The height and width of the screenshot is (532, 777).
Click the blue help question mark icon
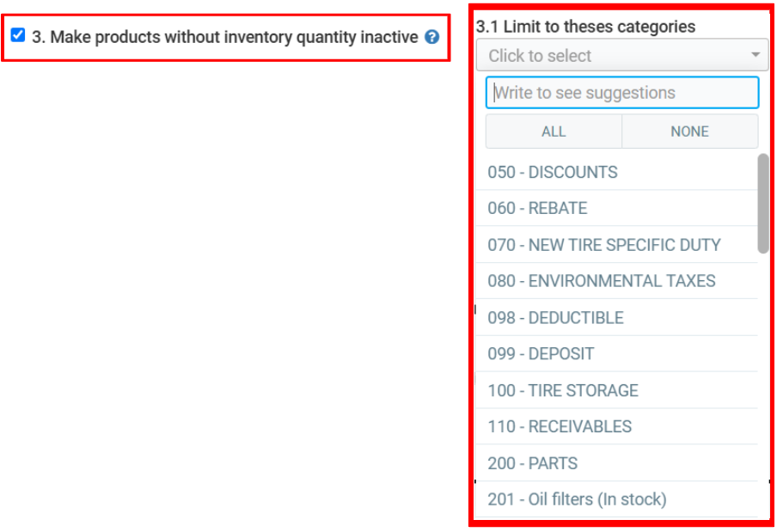432,38
